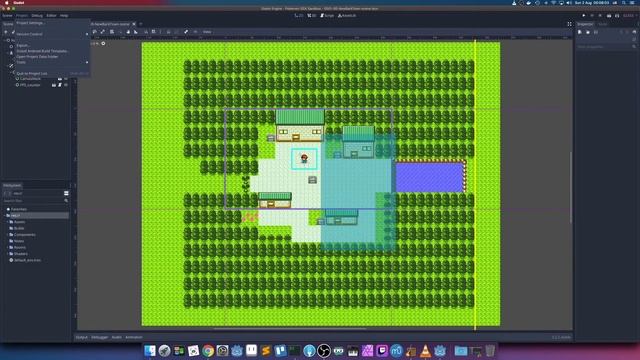Toggle visibility of CanvasLayer node
The image size is (640, 360).
coord(66,78)
